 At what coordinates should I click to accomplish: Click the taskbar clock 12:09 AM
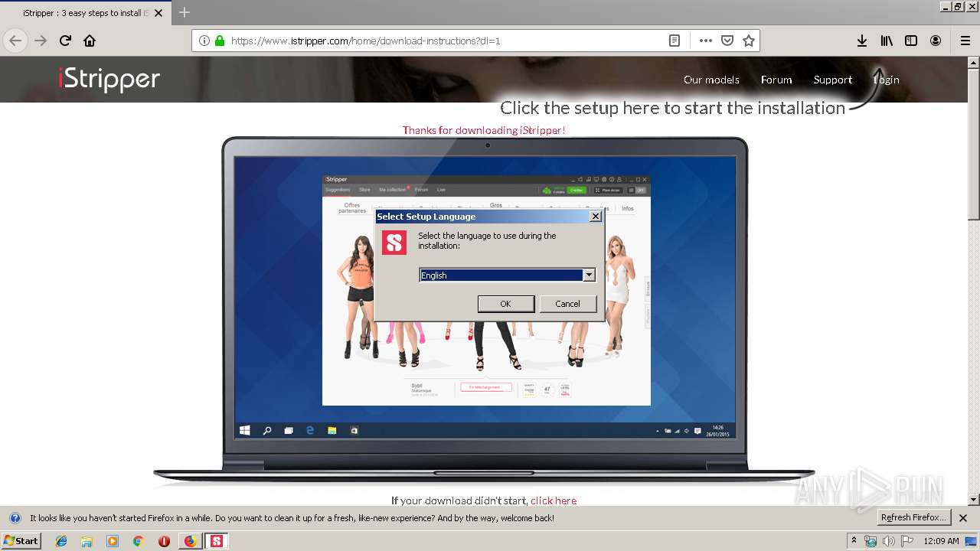[941, 541]
